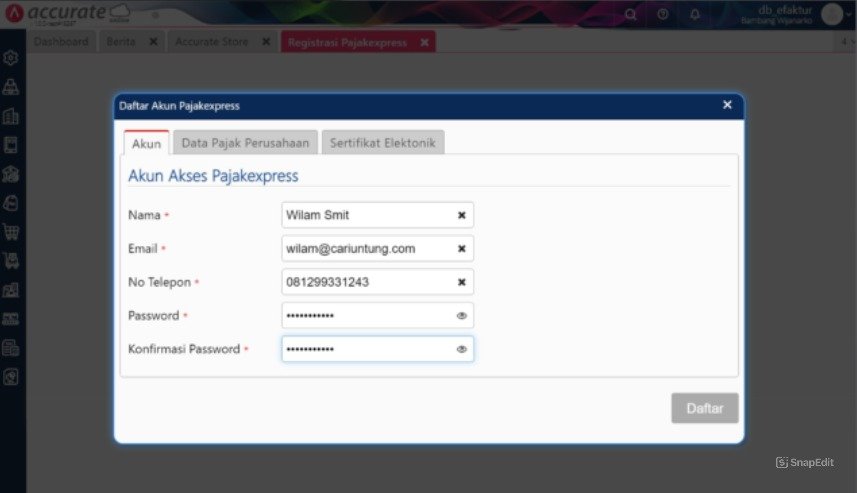Open the shopping cart icon in the sidebar
This screenshot has height=493, width=857.
click(11, 232)
